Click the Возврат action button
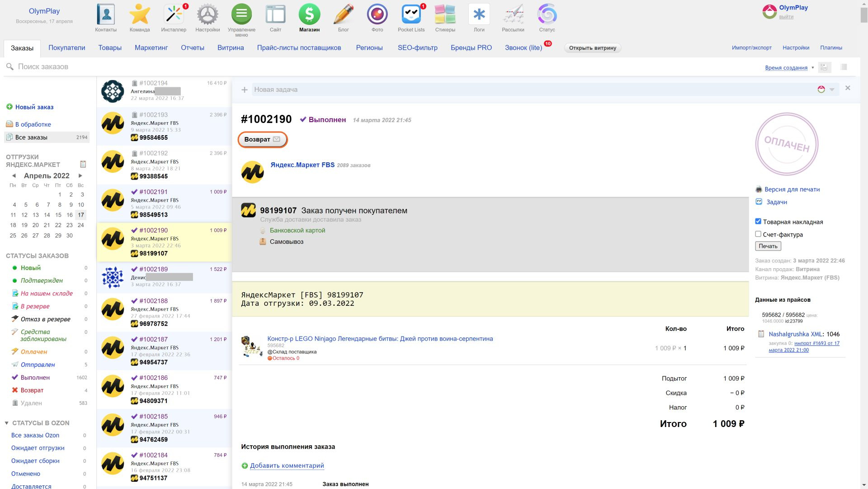Viewport: 868px width, 489px height. click(262, 139)
